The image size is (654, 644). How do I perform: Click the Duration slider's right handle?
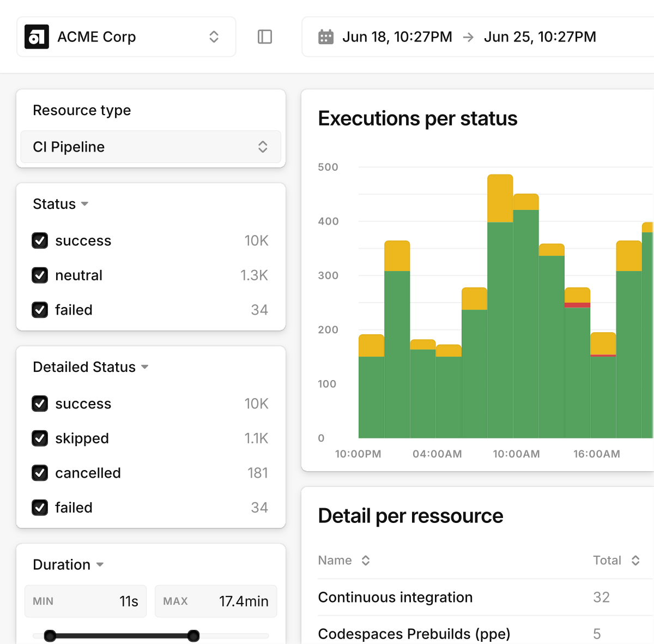click(193, 636)
